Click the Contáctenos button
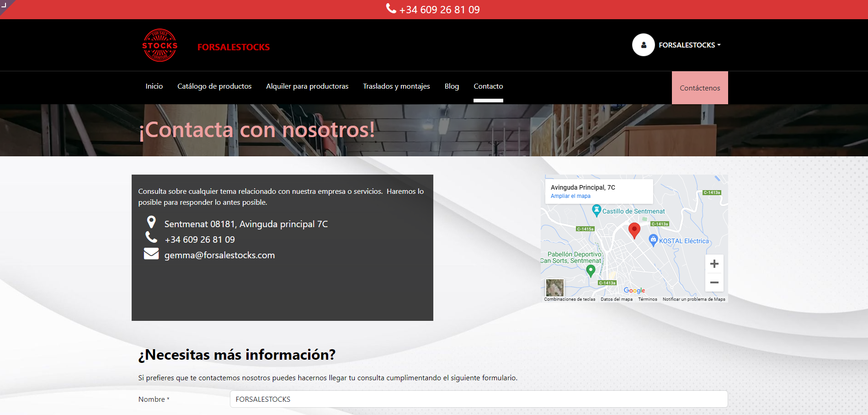This screenshot has width=868, height=415. (700, 88)
